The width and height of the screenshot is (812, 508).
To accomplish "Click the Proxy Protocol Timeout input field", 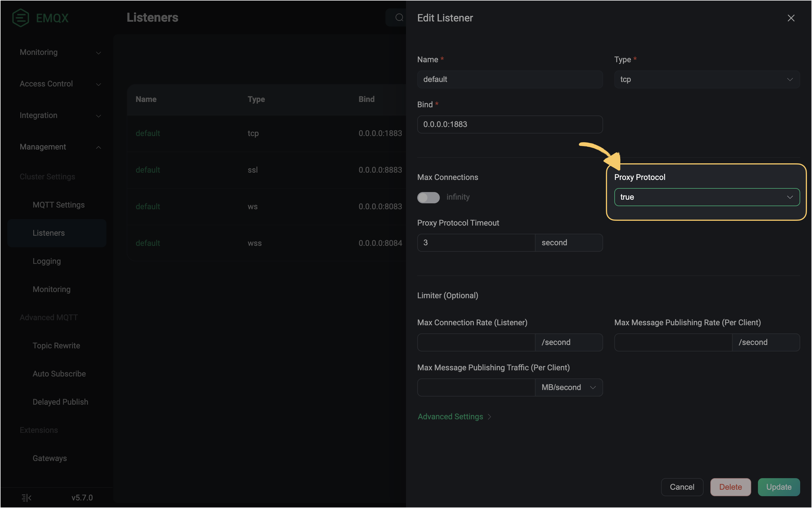I will [x=475, y=242].
